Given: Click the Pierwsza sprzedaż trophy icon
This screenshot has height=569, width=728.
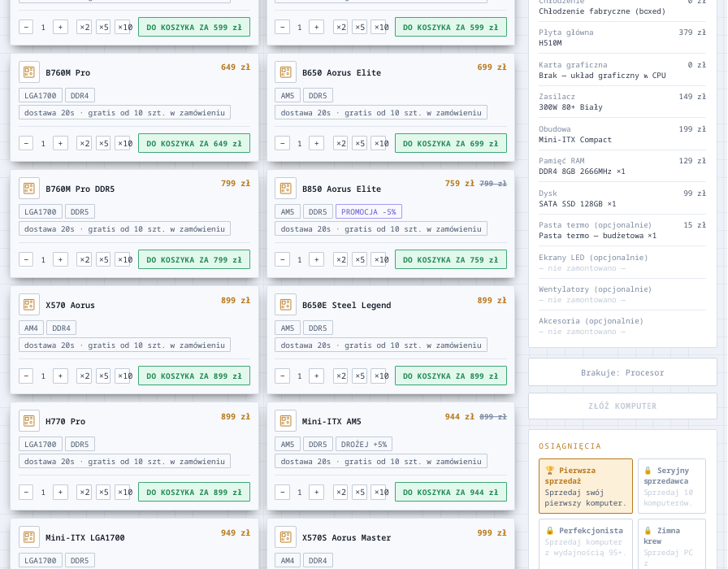Looking at the screenshot, I should tap(550, 471).
